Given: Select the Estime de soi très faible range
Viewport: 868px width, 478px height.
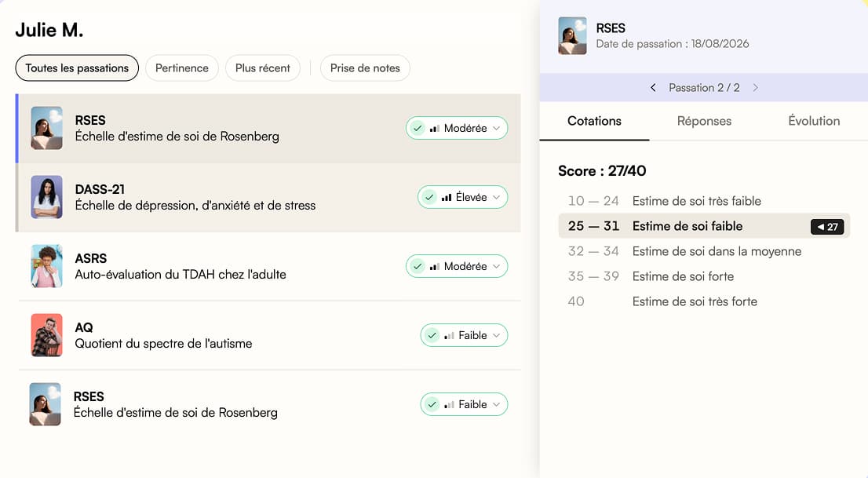Looking at the screenshot, I should point(704,201).
